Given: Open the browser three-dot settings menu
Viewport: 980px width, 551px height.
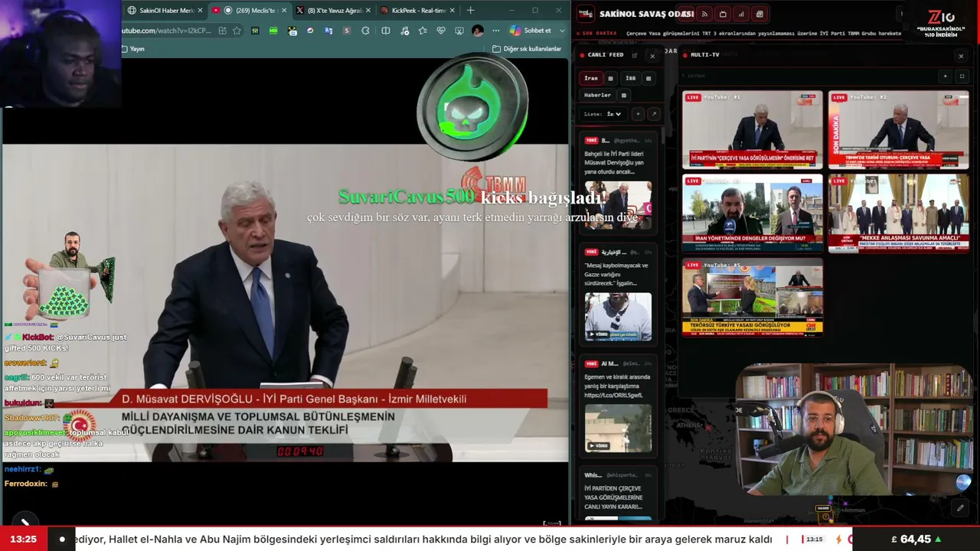Looking at the screenshot, I should coord(496,31).
